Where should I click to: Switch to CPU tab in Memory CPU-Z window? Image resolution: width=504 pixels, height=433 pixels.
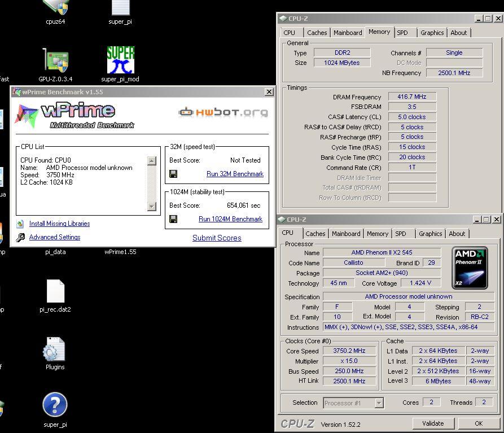coord(291,33)
